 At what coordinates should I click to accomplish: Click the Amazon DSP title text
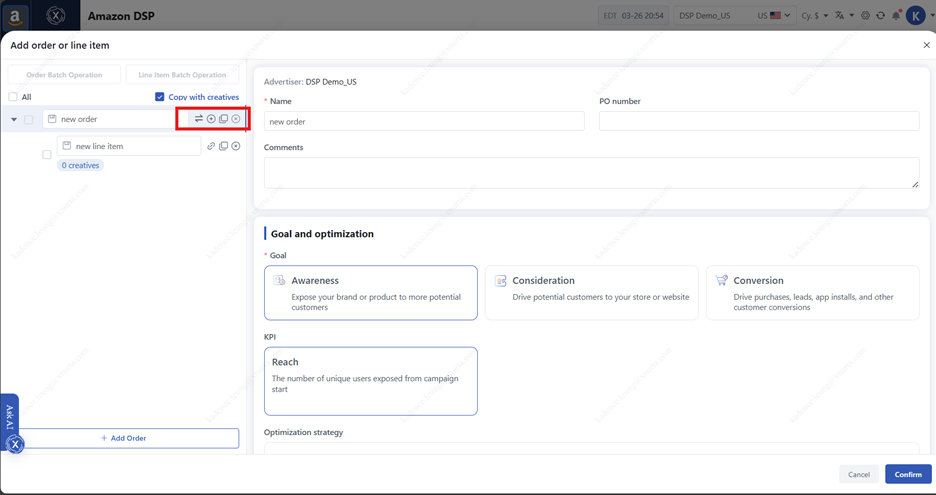pyautogui.click(x=121, y=16)
